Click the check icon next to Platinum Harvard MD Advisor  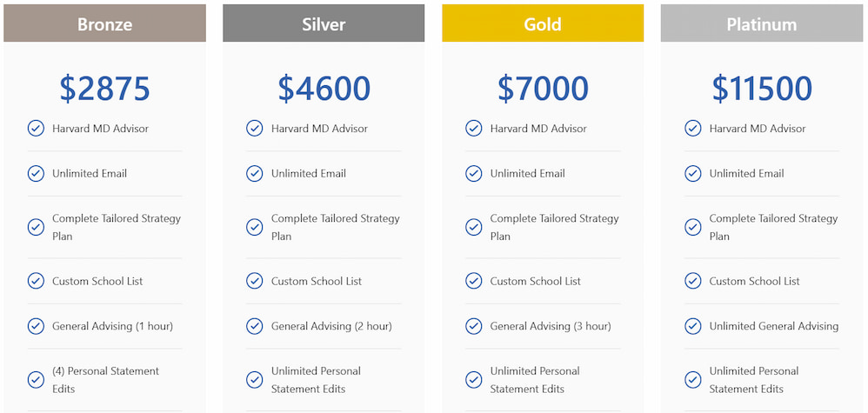(x=693, y=129)
